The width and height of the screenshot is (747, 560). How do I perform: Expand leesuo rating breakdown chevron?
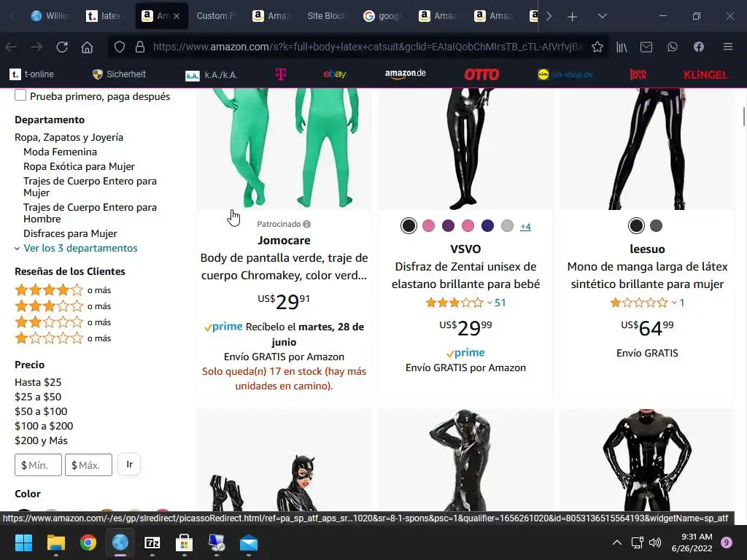tap(674, 303)
